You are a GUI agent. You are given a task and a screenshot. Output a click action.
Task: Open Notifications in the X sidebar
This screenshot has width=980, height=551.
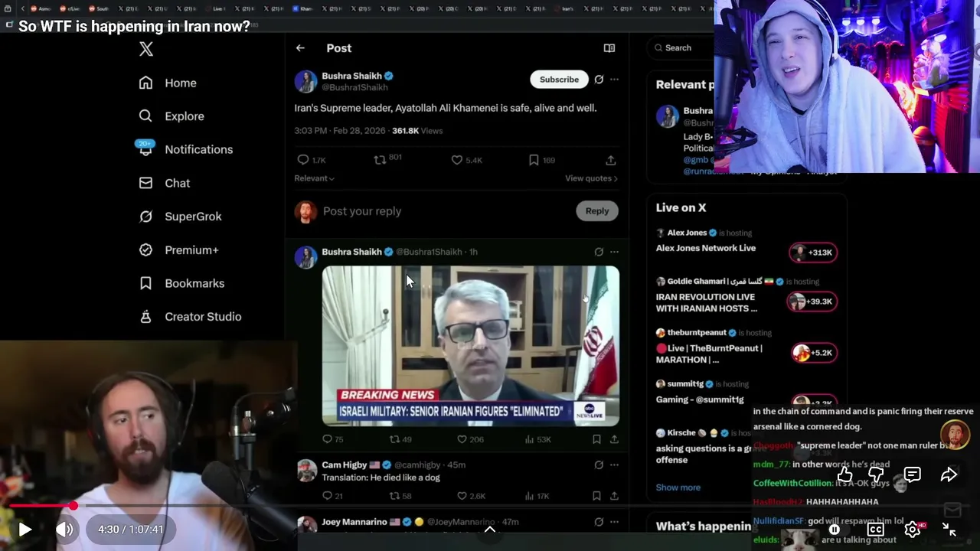[x=185, y=149]
